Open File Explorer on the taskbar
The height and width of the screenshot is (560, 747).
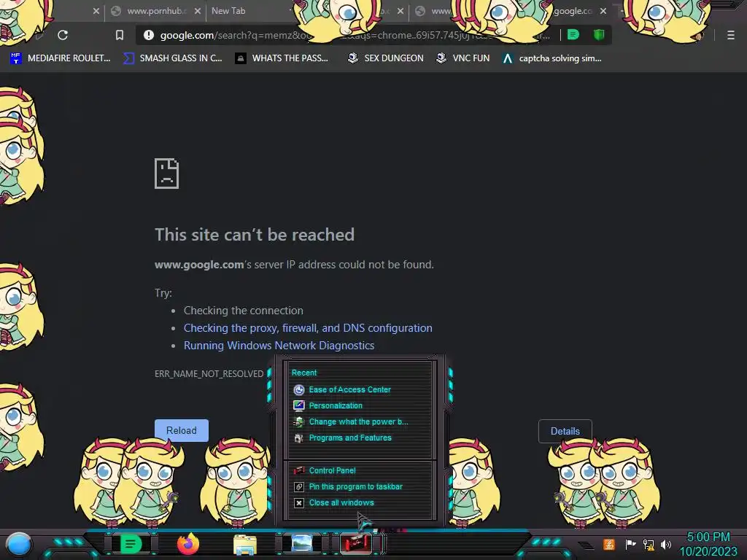(x=245, y=545)
